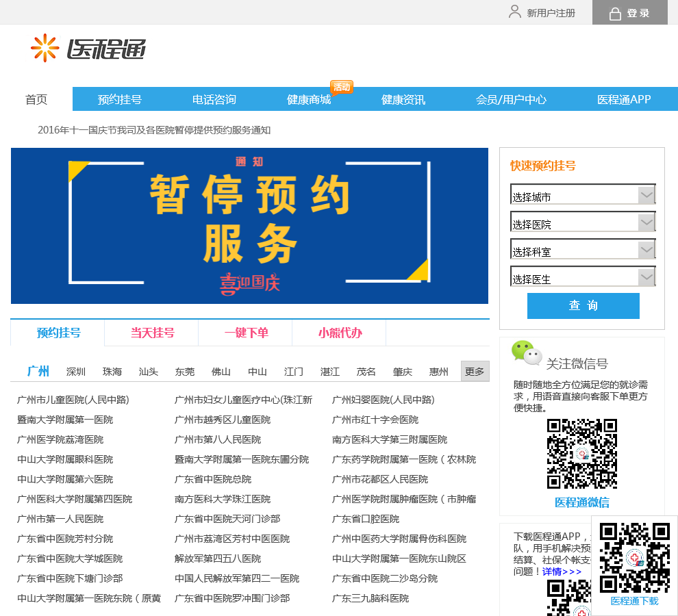Click the 登录 login button

(x=630, y=12)
